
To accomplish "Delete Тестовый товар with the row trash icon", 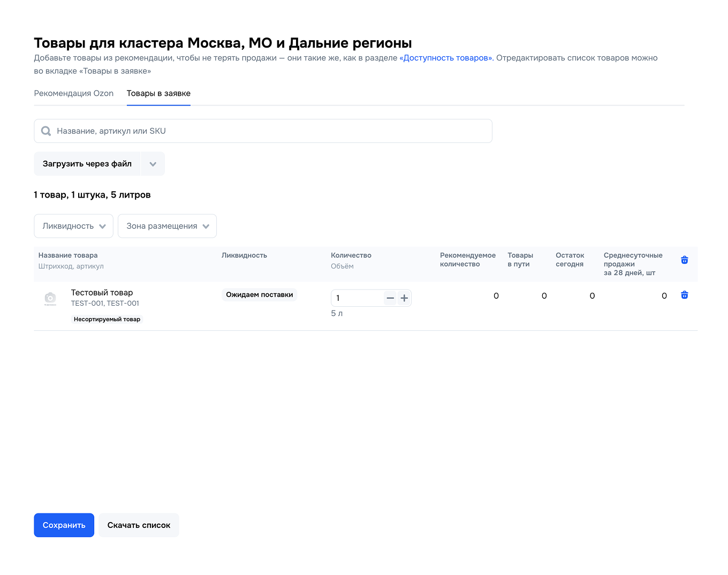I will point(685,295).
